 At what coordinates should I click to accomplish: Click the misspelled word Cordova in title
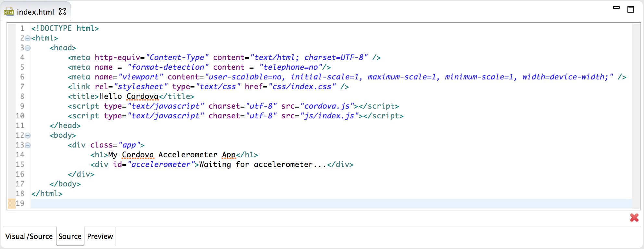pos(142,96)
